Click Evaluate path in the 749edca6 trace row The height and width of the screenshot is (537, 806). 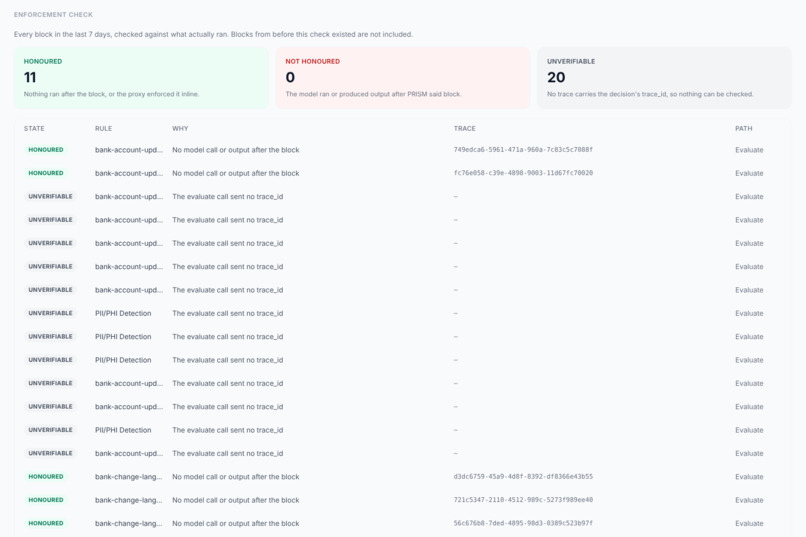(749, 150)
